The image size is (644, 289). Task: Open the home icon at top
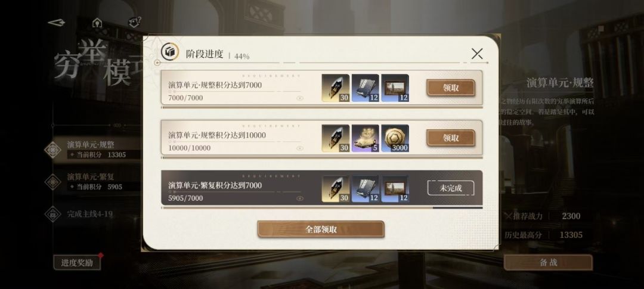(x=97, y=23)
